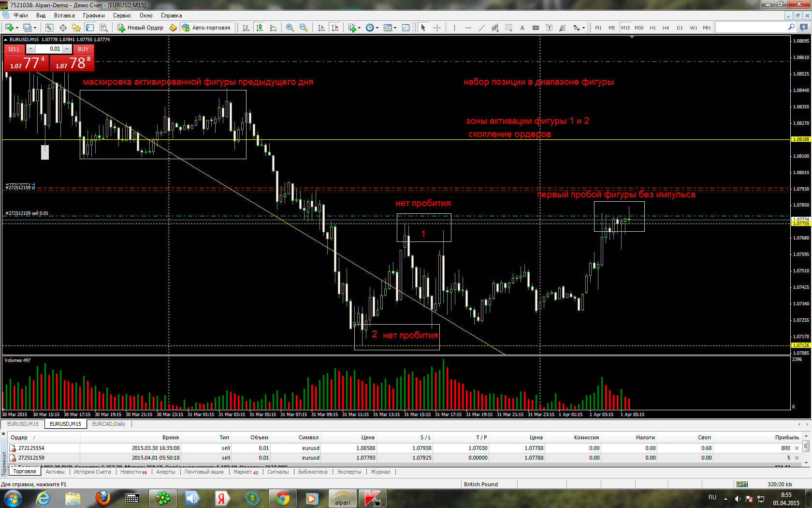812x508 pixels.
Task: Click the lot volume field 0.01
Action: click(x=49, y=49)
